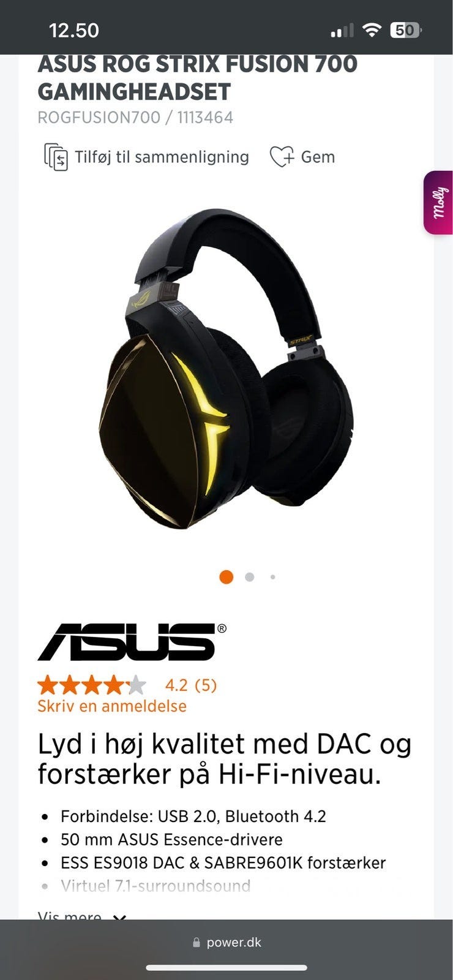Select the first orange carousel dot
Image resolution: width=453 pixels, height=980 pixels.
point(226,577)
